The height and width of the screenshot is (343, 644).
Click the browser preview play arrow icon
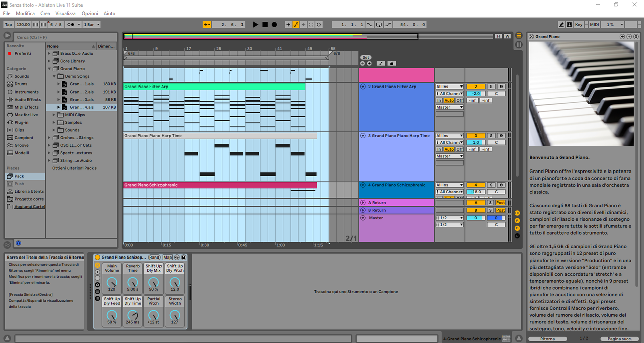(8, 36)
